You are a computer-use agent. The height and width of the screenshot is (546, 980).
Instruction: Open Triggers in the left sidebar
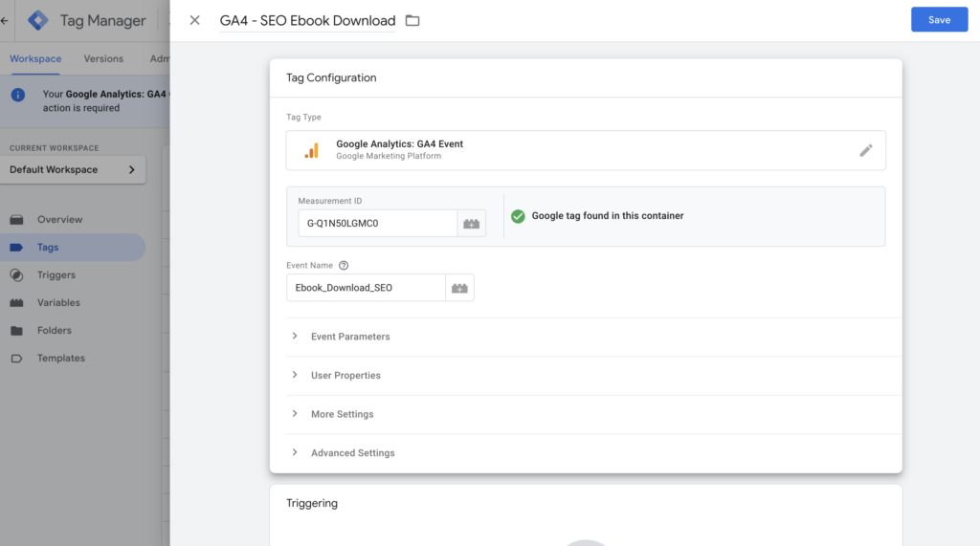click(56, 275)
